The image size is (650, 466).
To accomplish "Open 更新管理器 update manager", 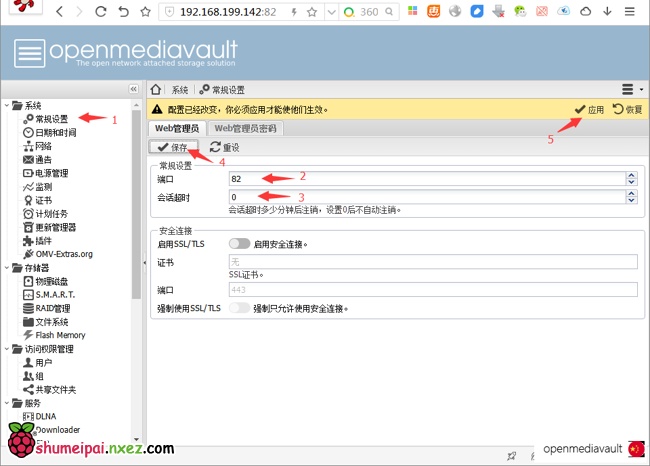I will (55, 227).
